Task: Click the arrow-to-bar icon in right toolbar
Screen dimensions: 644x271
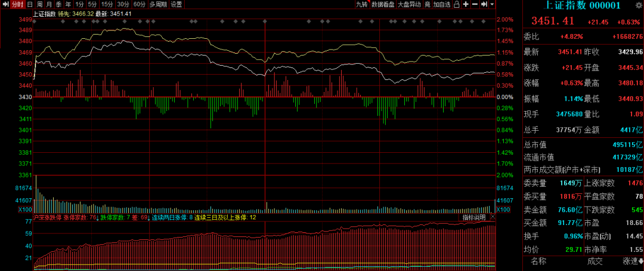Action: (484, 5)
